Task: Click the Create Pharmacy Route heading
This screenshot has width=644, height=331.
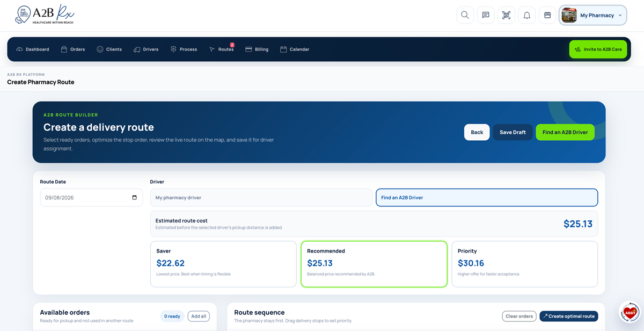Action: (x=41, y=82)
